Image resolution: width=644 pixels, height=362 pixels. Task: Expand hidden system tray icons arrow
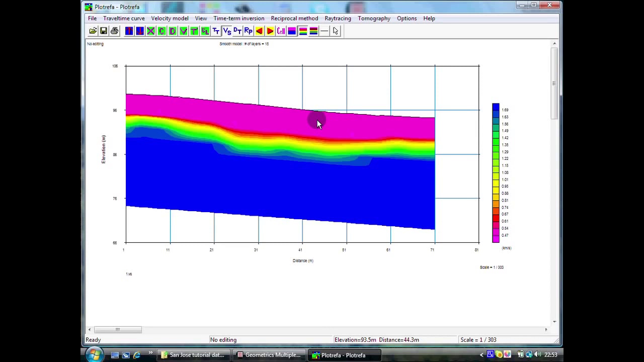click(x=481, y=355)
